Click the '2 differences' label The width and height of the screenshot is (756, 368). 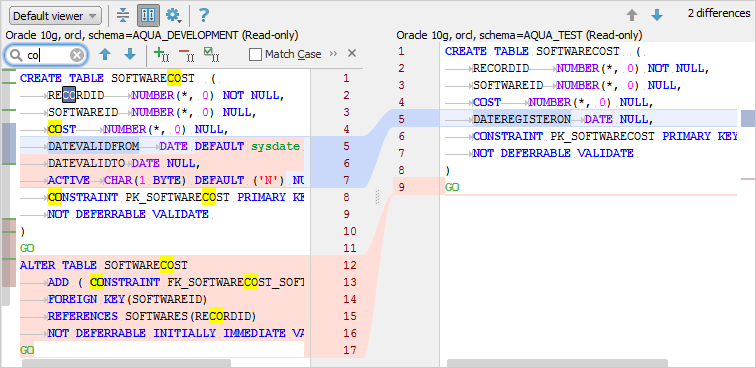pyautogui.click(x=718, y=14)
